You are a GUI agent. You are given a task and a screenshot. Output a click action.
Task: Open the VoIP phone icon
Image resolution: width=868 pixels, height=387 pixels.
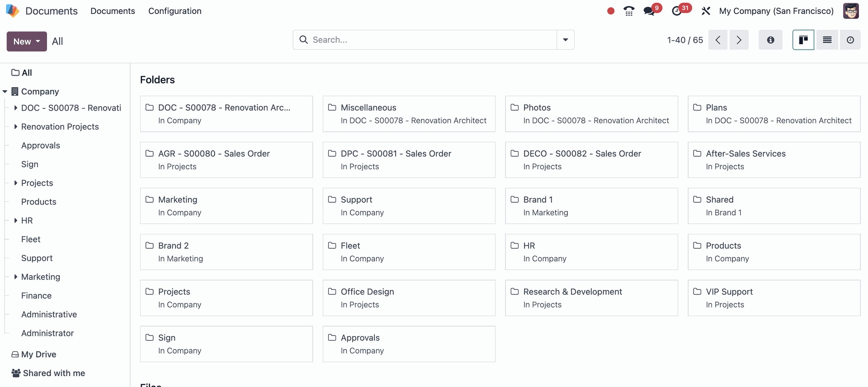click(x=629, y=11)
